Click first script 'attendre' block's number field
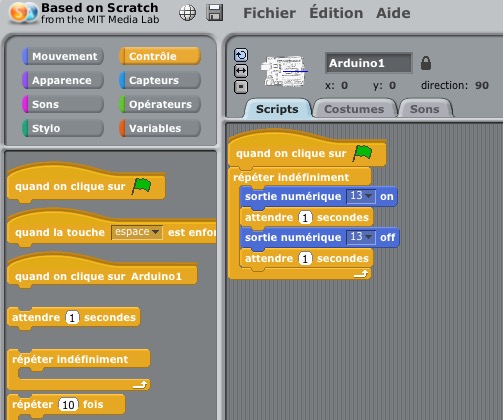Viewport: 503px width, 420px height. (305, 218)
